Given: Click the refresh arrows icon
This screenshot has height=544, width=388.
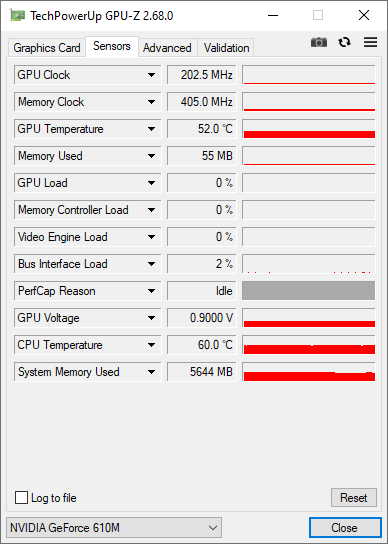Looking at the screenshot, I should pos(344,42).
